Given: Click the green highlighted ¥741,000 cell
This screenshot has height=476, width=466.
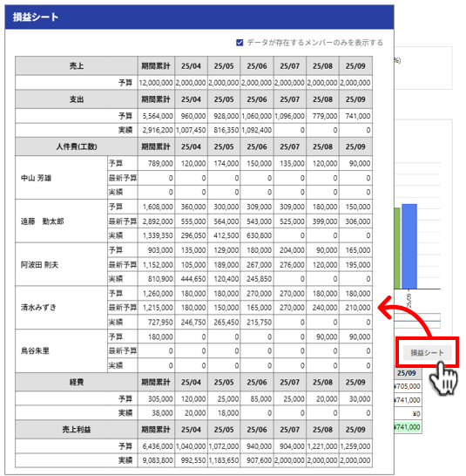Looking at the screenshot, I should [408, 427].
